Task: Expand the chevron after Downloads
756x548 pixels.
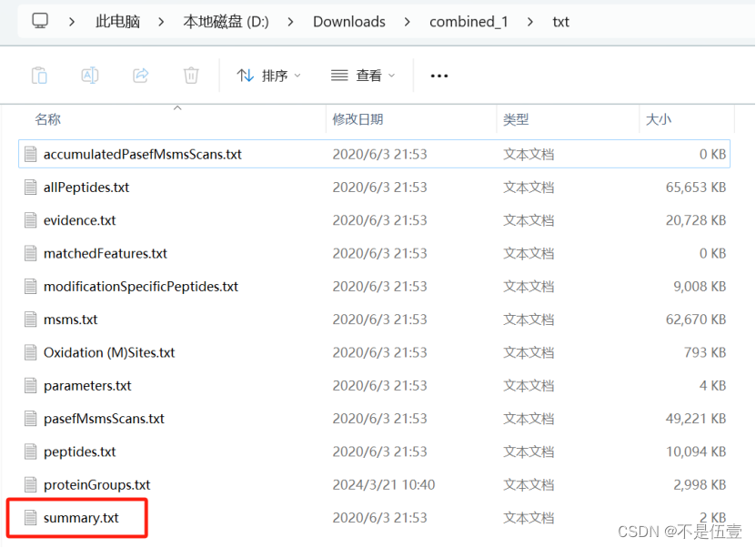Action: [408, 22]
